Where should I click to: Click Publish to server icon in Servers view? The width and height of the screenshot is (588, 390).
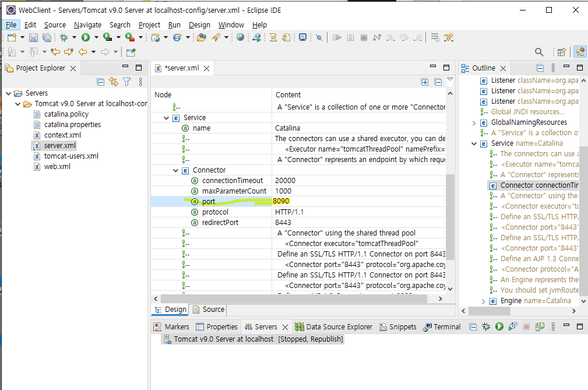coord(540,326)
